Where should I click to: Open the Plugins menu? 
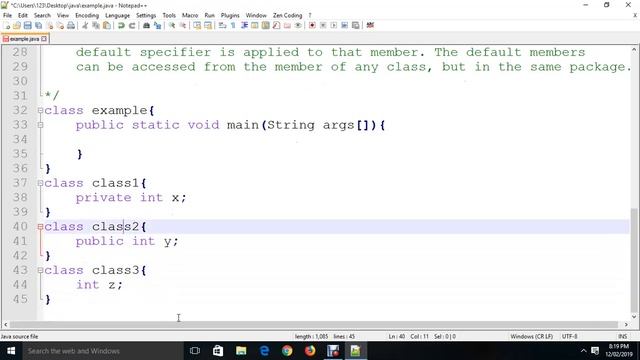(x=230, y=16)
